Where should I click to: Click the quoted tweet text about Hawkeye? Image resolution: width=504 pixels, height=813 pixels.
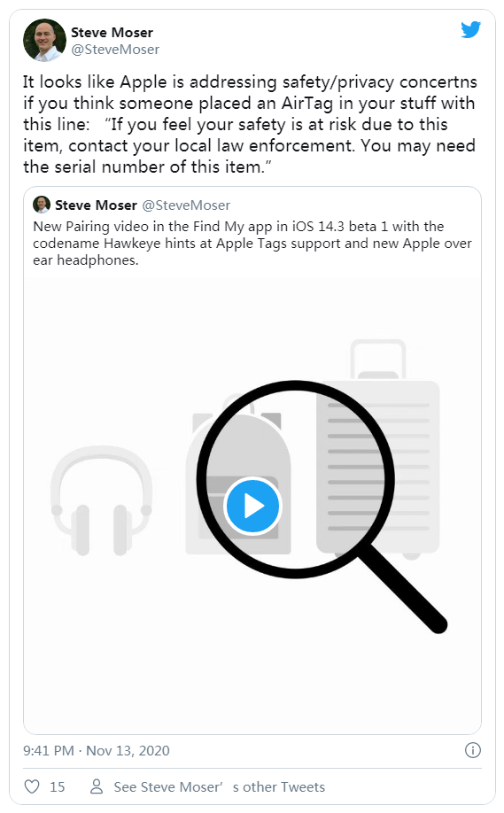(252, 244)
